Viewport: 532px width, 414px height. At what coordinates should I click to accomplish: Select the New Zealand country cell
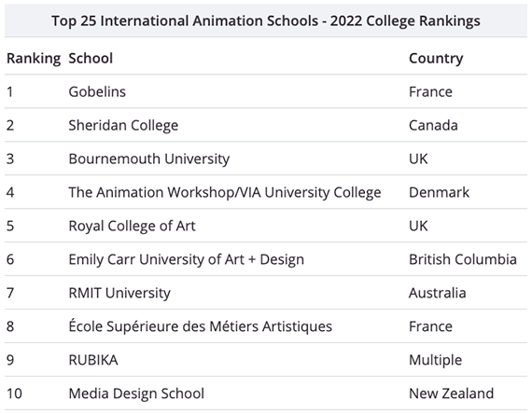451,393
